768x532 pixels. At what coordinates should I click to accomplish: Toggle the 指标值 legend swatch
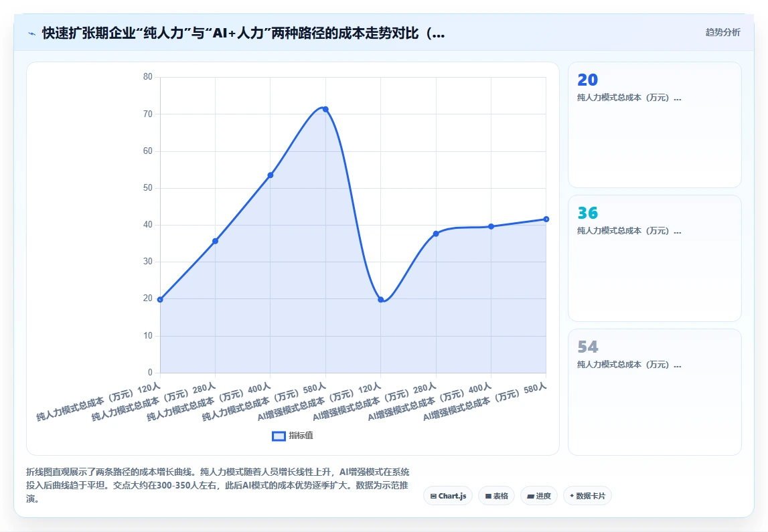click(279, 436)
